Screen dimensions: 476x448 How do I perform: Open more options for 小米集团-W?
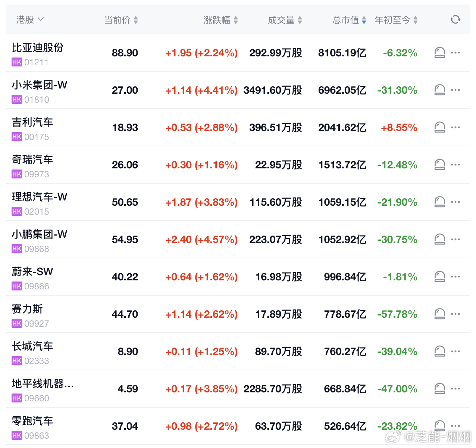pyautogui.click(x=455, y=90)
